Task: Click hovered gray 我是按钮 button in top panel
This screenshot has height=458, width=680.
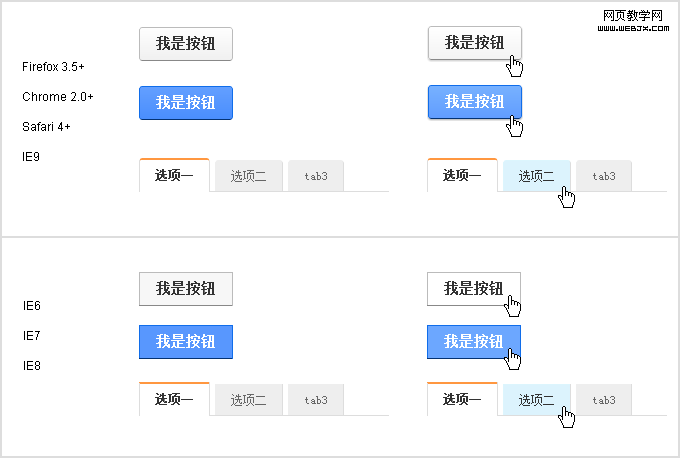Action: [474, 43]
